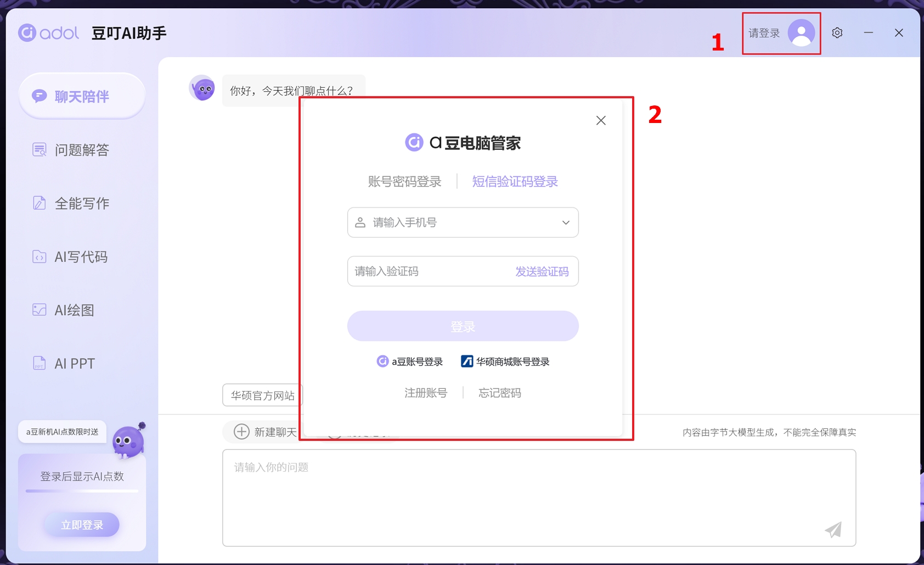Click 请登录 text in the header

pos(764,33)
